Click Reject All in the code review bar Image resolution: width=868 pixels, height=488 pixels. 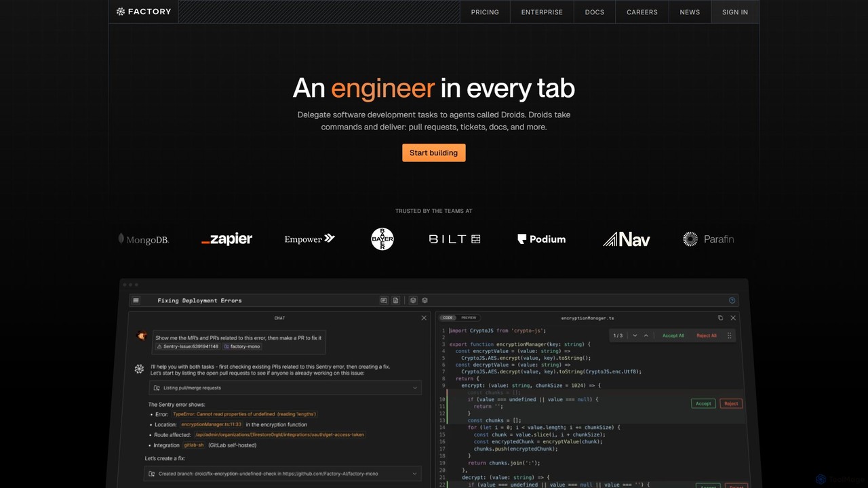[707, 335]
